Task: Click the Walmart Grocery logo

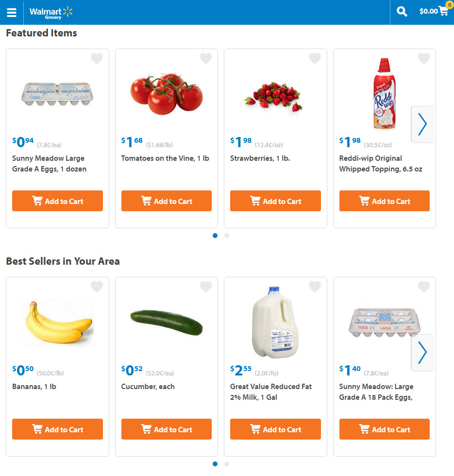Action: (x=51, y=12)
